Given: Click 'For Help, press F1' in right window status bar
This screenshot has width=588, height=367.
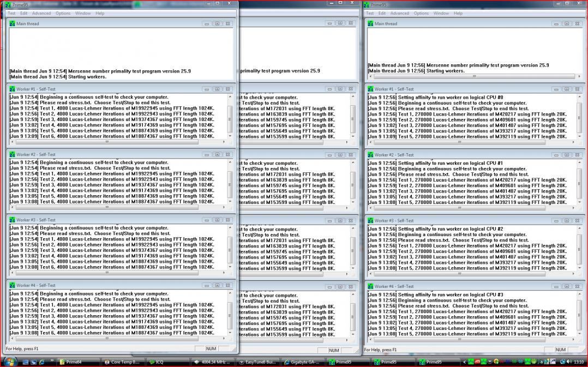Looking at the screenshot, I should click(x=380, y=350).
